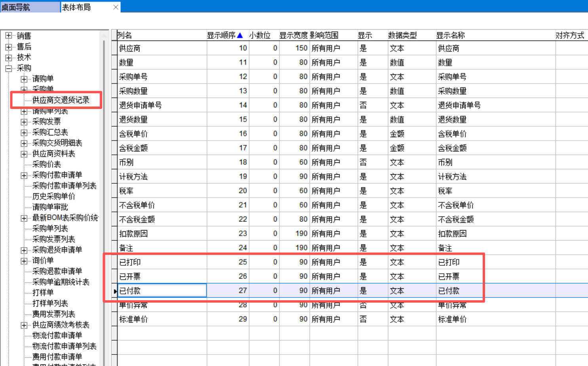Click the display width cell for 供应商
The height and width of the screenshot is (366, 588).
(x=294, y=48)
